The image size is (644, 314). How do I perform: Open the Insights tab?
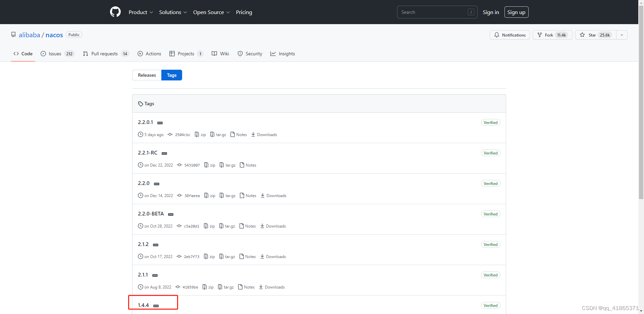283,54
